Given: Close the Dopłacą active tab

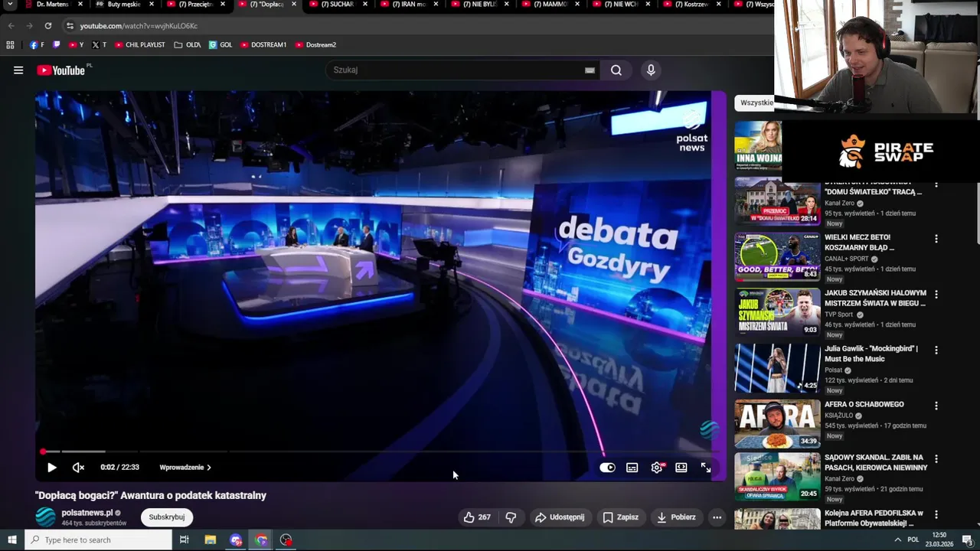Looking at the screenshot, I should pyautogui.click(x=293, y=5).
